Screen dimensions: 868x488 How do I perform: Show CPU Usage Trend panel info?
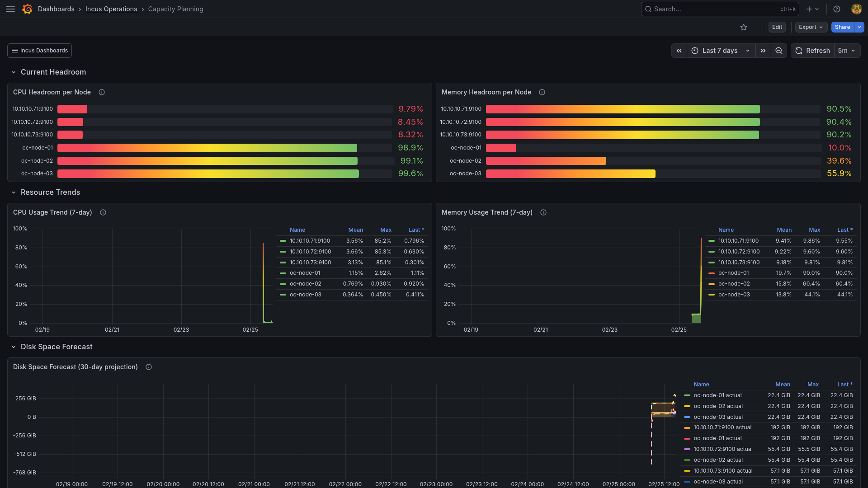click(103, 212)
